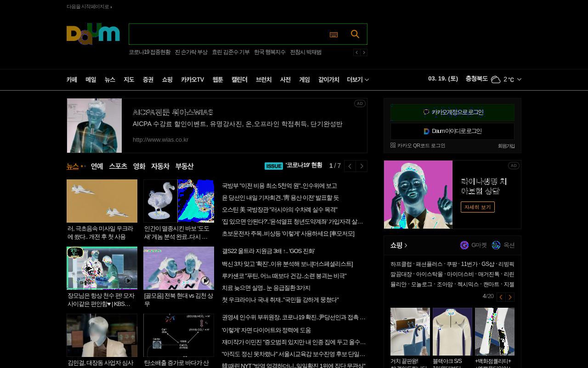Screen dimensions: 588x368
Task: Click the 11번가 shopping mall link
Action: tap(469, 264)
